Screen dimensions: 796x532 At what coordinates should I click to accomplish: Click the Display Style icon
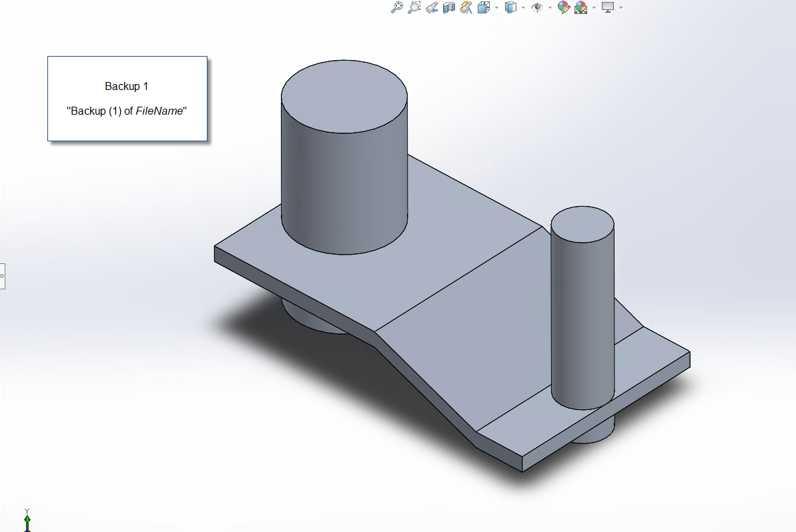(510, 7)
